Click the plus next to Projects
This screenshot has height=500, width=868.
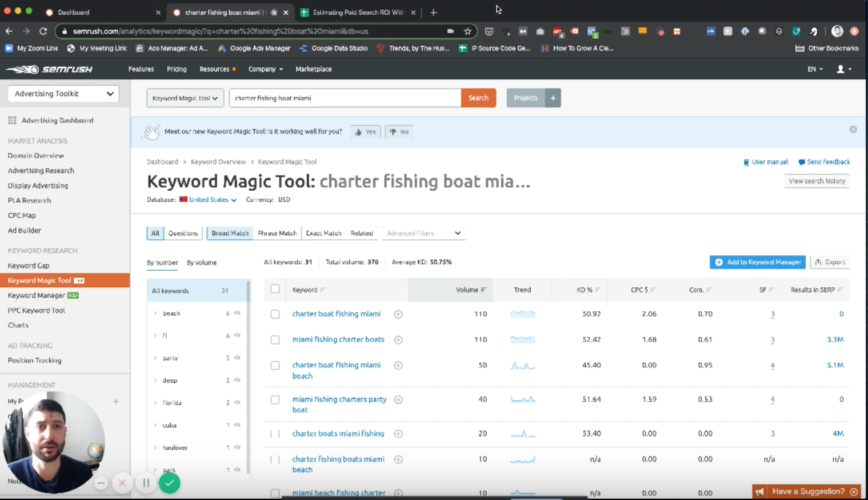(552, 98)
